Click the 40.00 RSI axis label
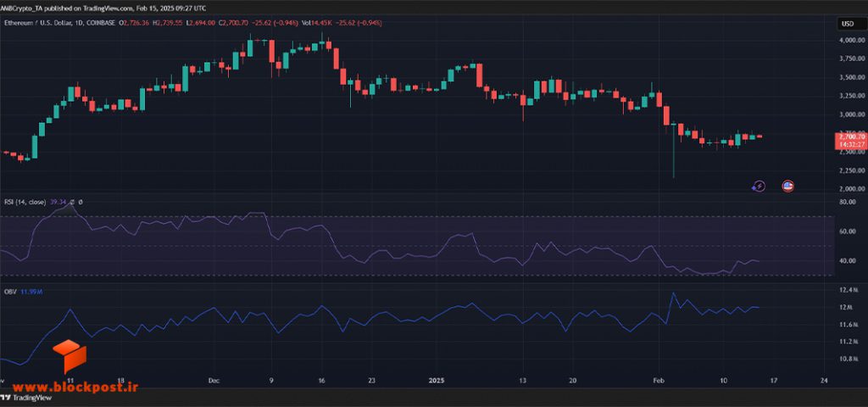 849,261
